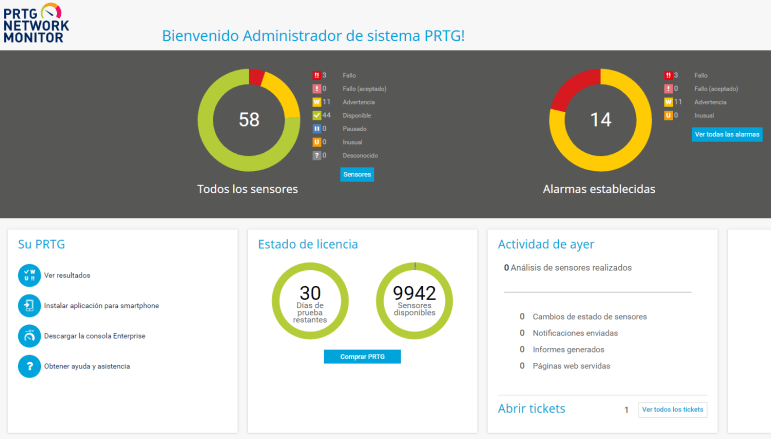The image size is (771, 439).
Task: Click the question mark help icon
Action: click(29, 366)
